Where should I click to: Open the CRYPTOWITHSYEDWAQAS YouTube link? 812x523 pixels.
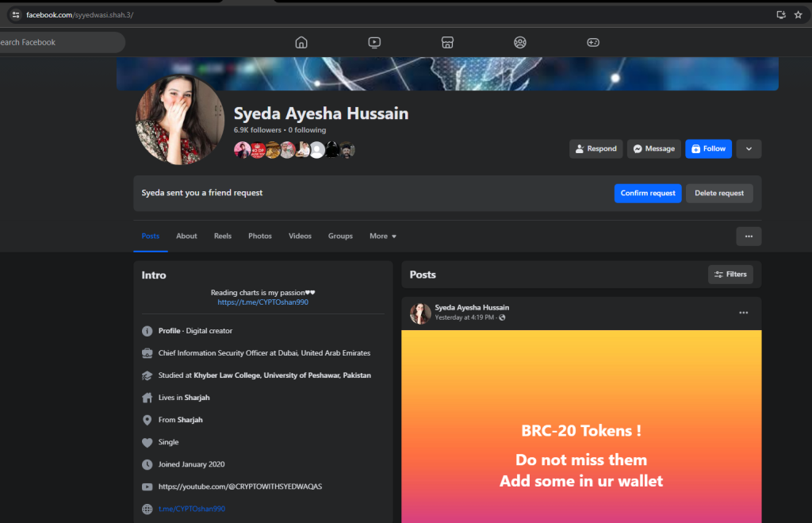point(240,486)
